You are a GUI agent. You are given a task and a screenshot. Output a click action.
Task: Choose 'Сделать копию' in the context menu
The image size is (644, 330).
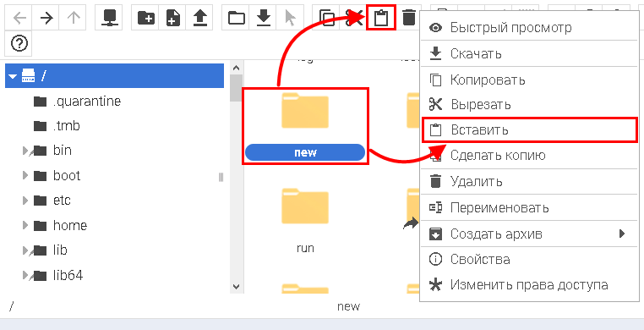point(529,156)
